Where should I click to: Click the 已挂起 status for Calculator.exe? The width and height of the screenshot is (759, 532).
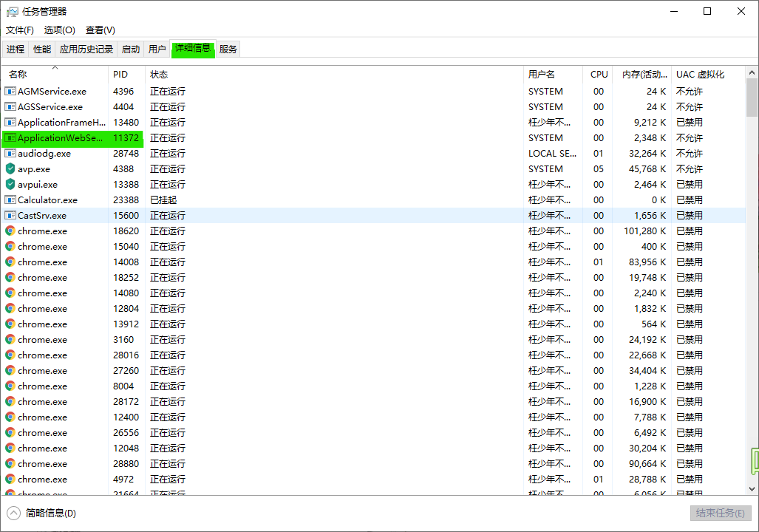point(163,200)
